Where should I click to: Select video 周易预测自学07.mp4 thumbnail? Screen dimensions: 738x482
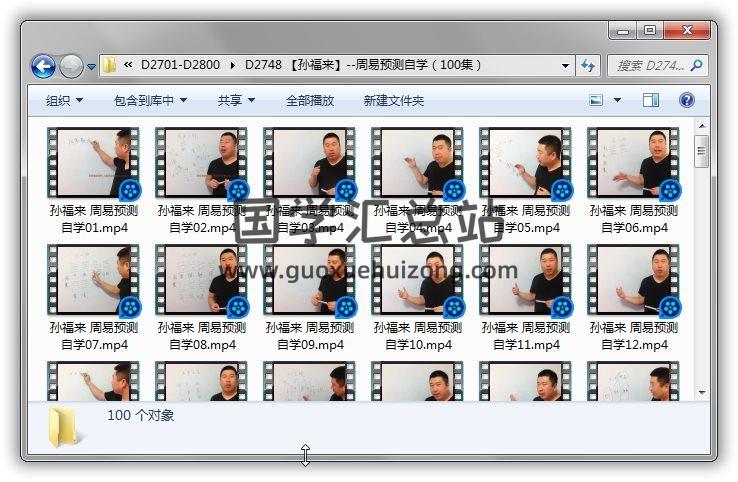(94, 281)
